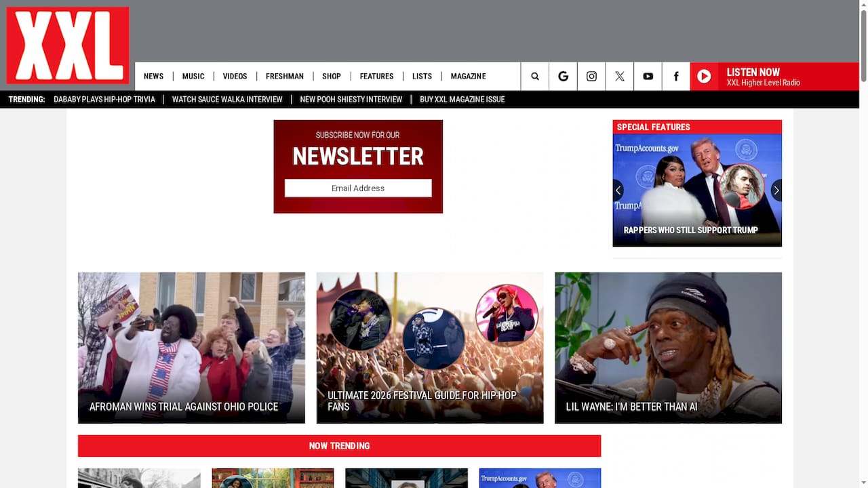Open the X (Twitter) icon
This screenshot has width=868, height=488.
pos(620,77)
